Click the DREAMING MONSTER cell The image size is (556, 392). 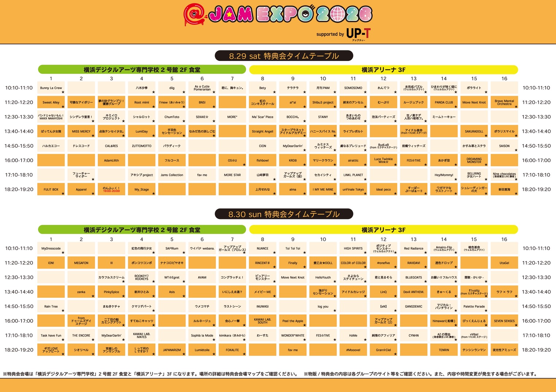coord(474,161)
